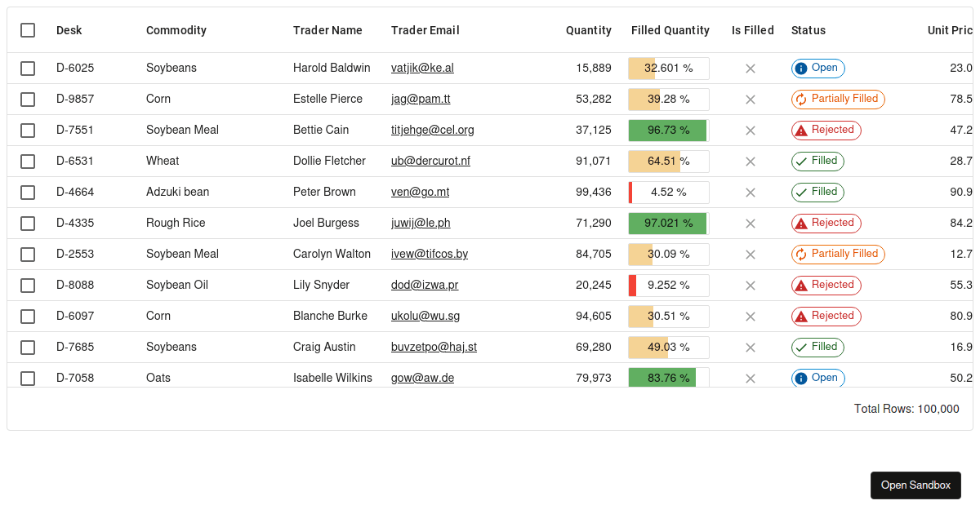Screen dimensions: 980x514
Task: Click the Partially Filled sync icon for Estelle Pierce
Action: tap(801, 100)
